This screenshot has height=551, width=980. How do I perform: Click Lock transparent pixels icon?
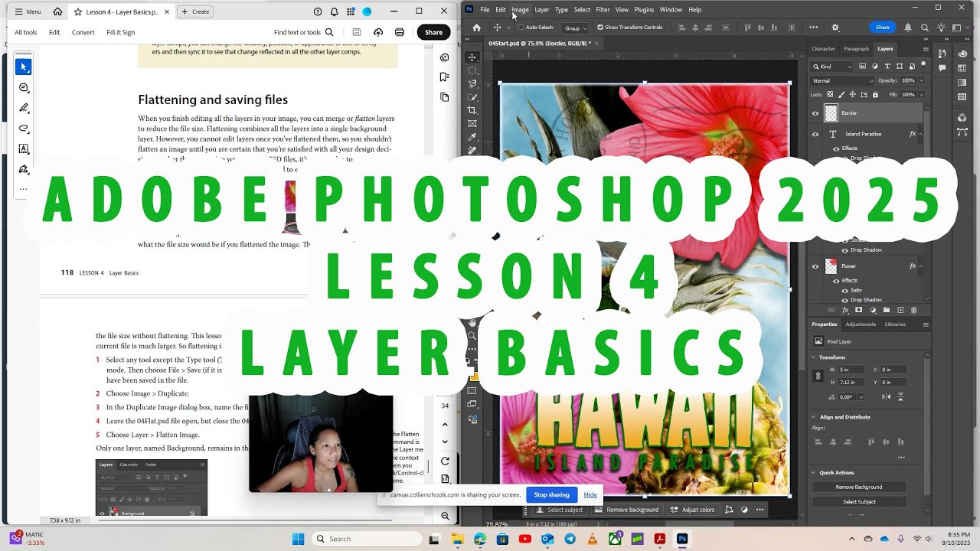click(831, 94)
